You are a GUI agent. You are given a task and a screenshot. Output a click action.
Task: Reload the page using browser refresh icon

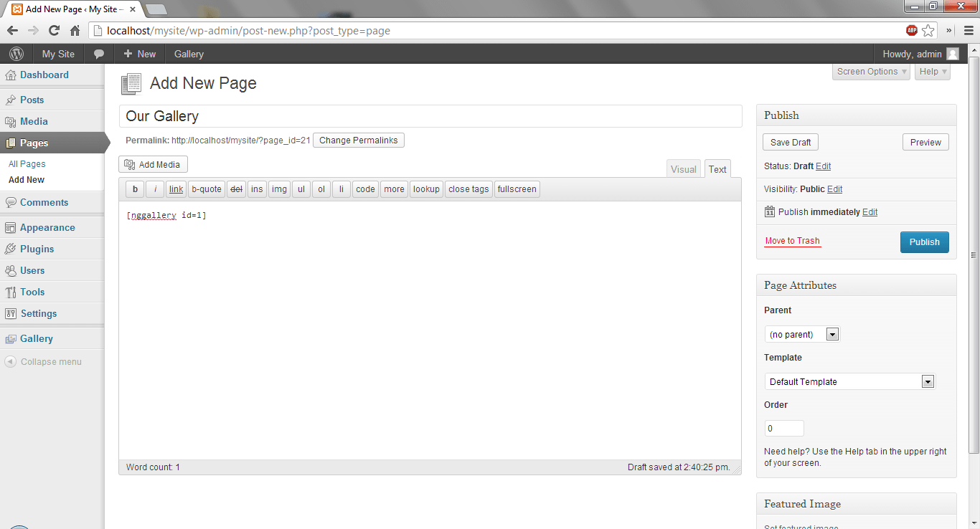coord(54,30)
